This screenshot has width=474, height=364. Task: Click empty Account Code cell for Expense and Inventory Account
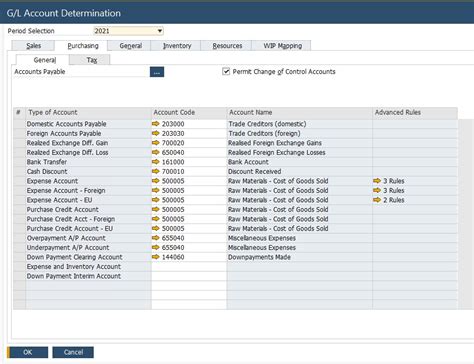[189, 267]
